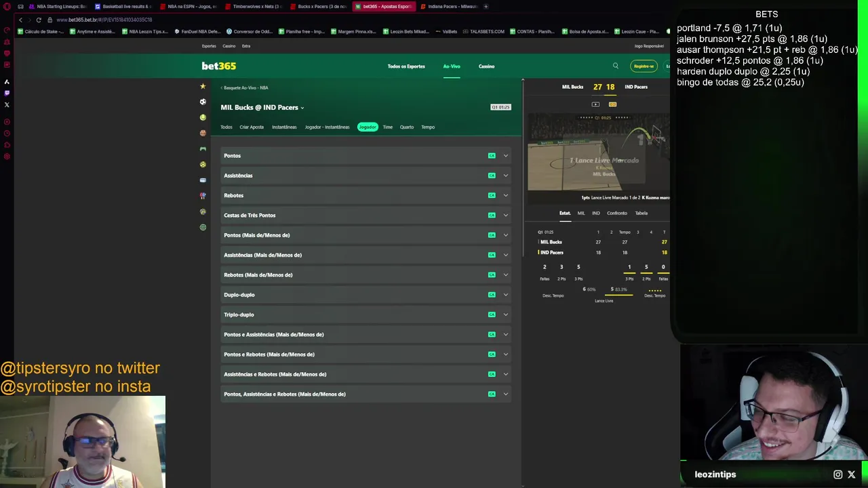Expand Cestas de Três Pontos chevron
The height and width of the screenshot is (488, 868).
505,216
